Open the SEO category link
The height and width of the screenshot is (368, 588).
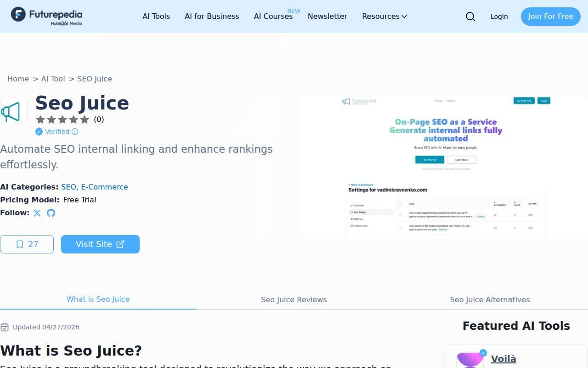[x=68, y=187]
